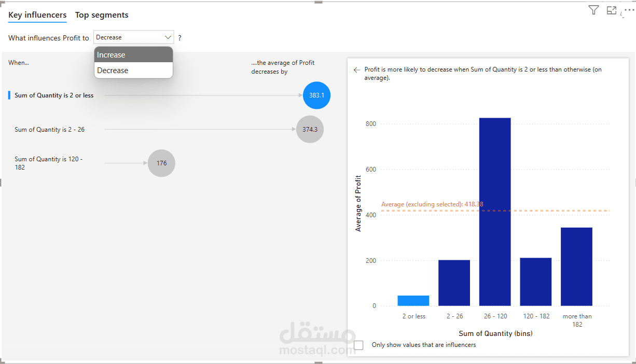This screenshot has width=636, height=364.
Task: Click the 'the average of Profit decreases by' header
Action: (283, 67)
